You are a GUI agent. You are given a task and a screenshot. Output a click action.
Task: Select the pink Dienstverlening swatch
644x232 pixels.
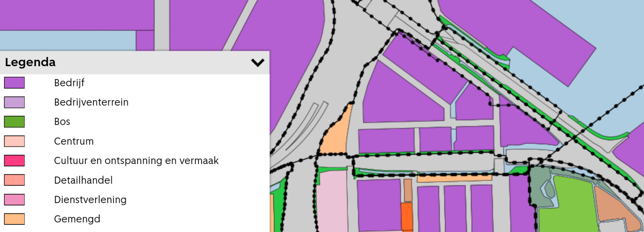[x=14, y=199]
